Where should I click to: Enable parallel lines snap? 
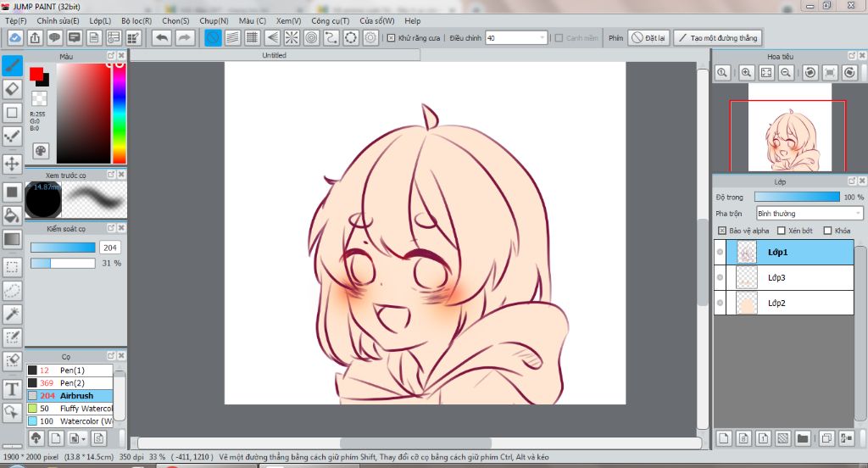pyautogui.click(x=232, y=37)
